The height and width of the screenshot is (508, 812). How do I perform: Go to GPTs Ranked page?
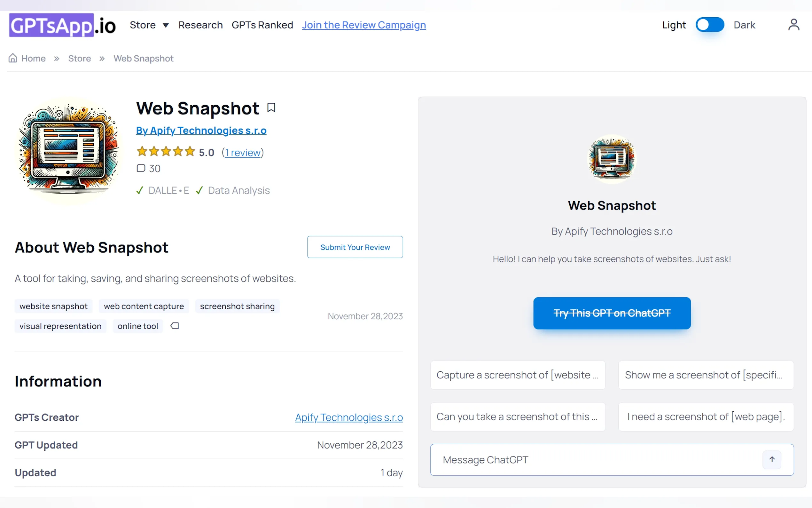click(262, 25)
